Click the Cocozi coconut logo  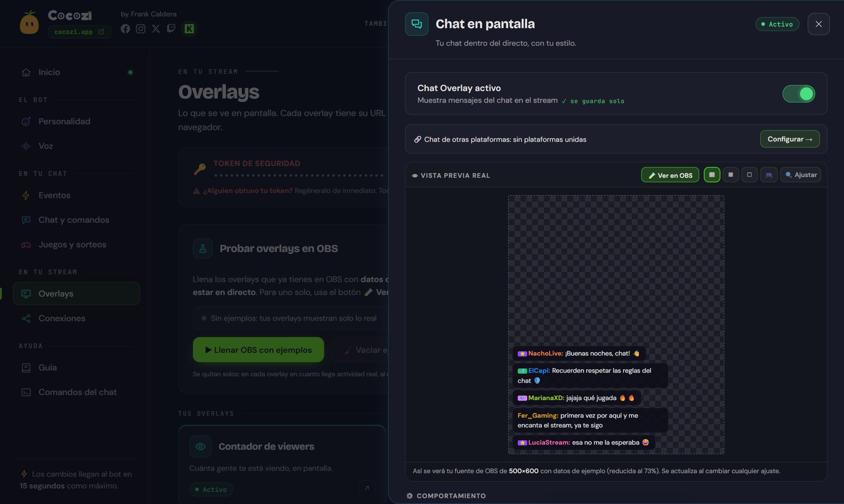pyautogui.click(x=29, y=23)
